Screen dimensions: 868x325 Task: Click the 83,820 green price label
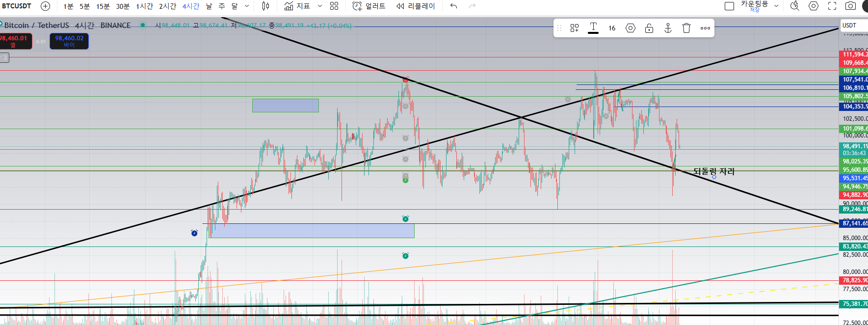854,246
